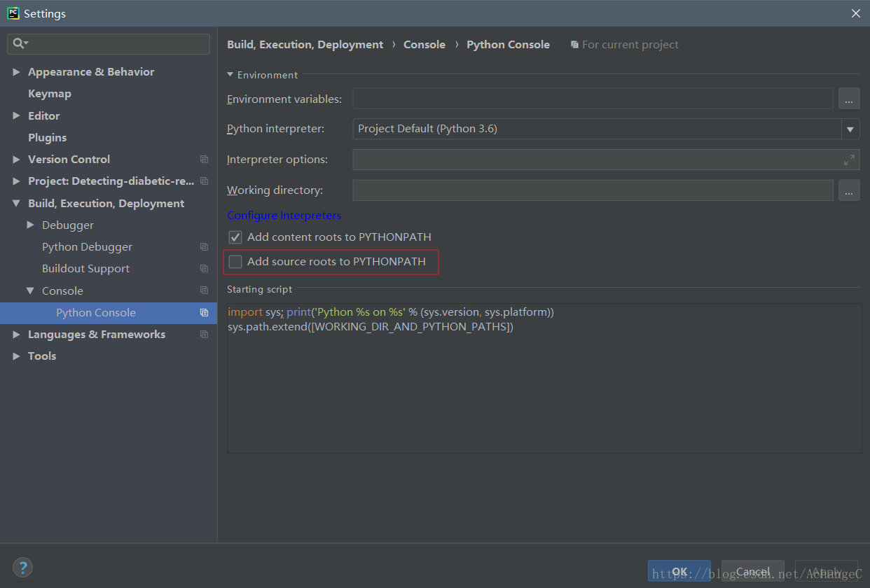870x588 pixels.
Task: Collapse Build, Execution, Deployment section
Action: [16, 204]
